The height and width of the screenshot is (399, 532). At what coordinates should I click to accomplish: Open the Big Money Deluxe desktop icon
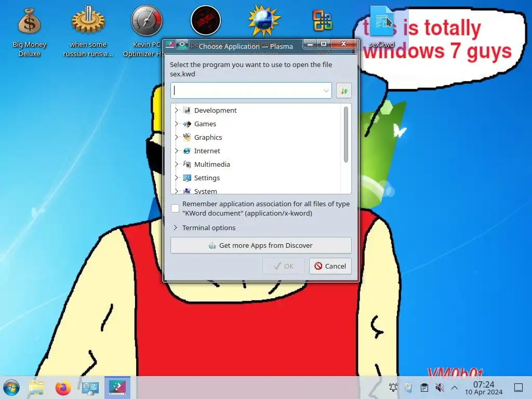coord(29,22)
